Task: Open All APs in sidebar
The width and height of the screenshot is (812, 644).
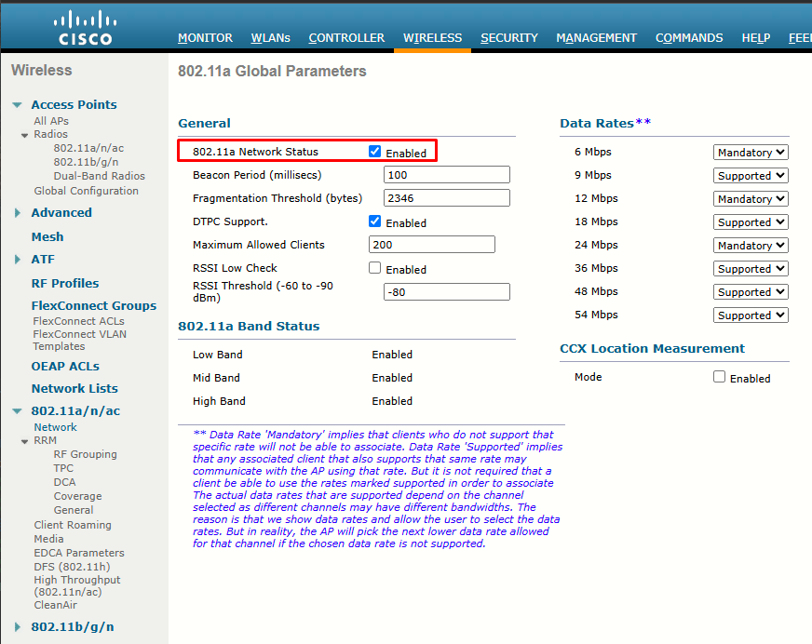Action: click(x=51, y=121)
